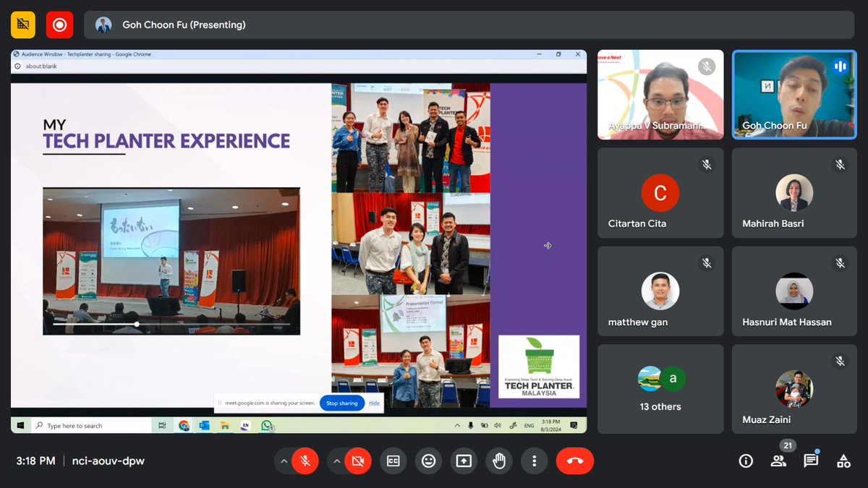This screenshot has height=488, width=868.
Task: Open EndNote EN icon in shared taskbar
Action: (245, 426)
